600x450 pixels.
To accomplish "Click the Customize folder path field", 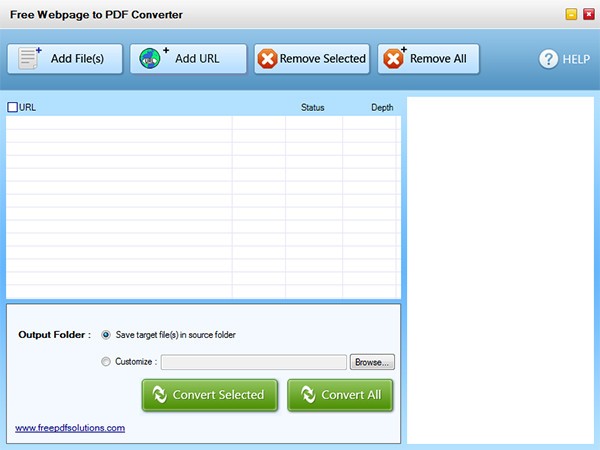I will pos(254,362).
